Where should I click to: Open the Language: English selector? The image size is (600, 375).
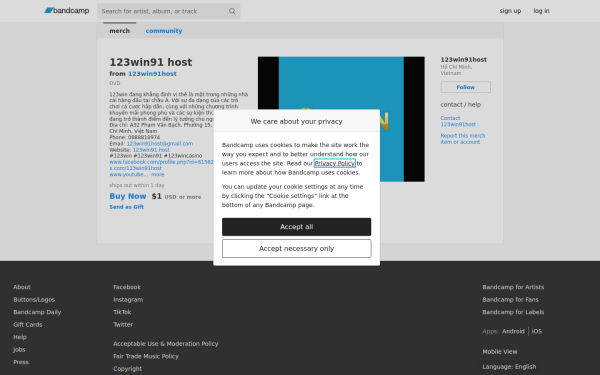click(x=509, y=367)
